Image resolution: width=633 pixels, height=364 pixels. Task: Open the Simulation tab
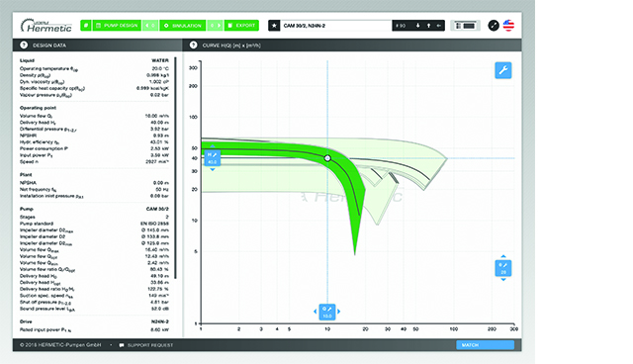(183, 26)
